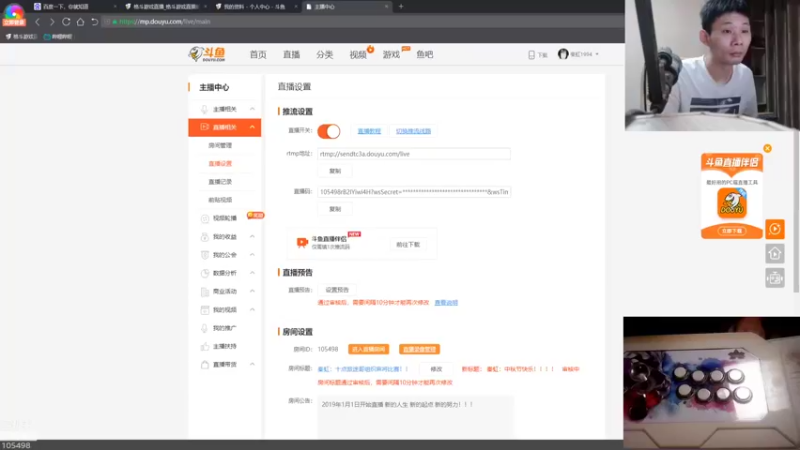Click play-screen icon beside 直播相关
The height and width of the screenshot is (450, 800).
pos(204,127)
